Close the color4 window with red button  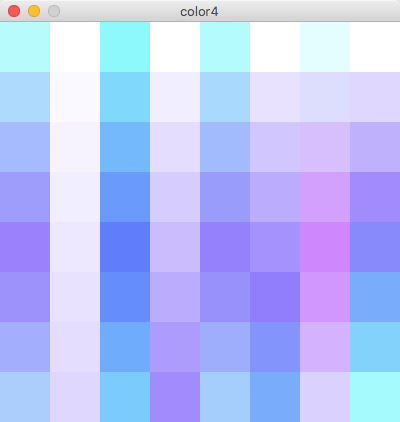[14, 11]
